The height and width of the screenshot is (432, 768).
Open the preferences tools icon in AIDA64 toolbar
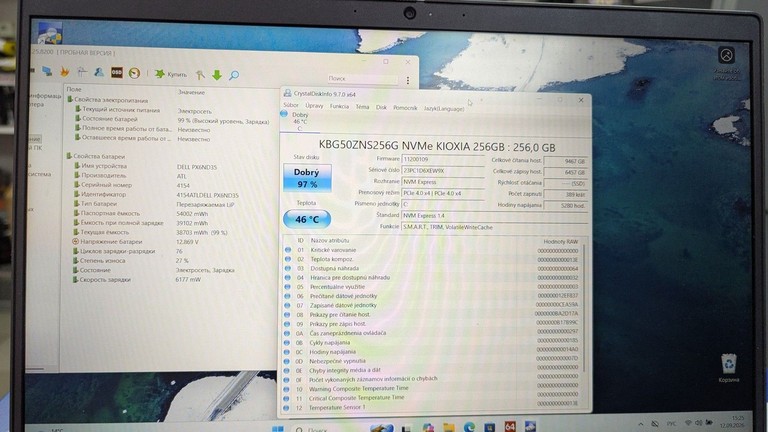point(200,75)
